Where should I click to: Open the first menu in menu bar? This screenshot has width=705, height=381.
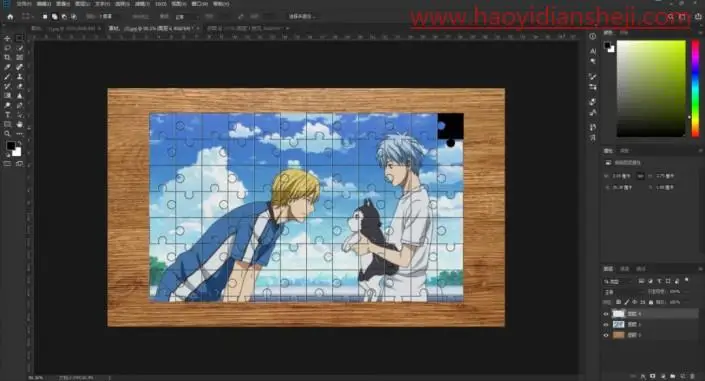pos(24,4)
